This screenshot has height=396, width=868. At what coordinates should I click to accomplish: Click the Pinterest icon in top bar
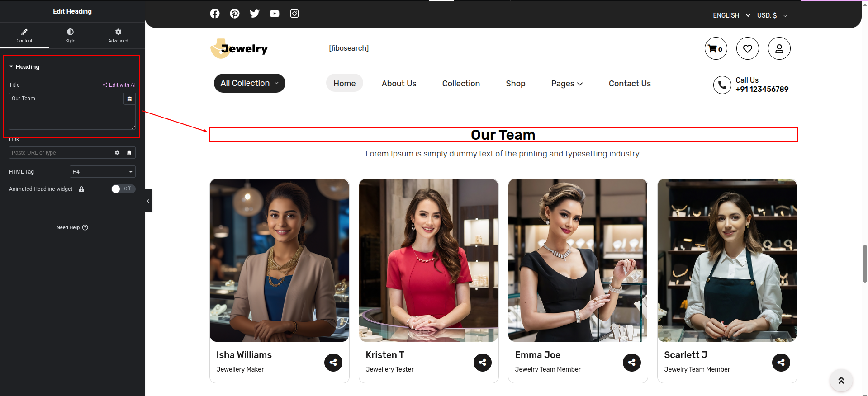pyautogui.click(x=235, y=14)
